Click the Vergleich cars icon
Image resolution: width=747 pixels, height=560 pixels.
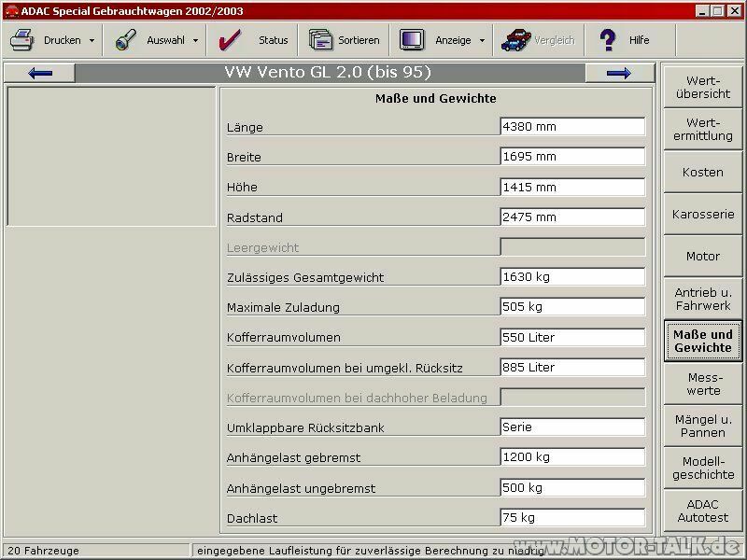point(516,40)
